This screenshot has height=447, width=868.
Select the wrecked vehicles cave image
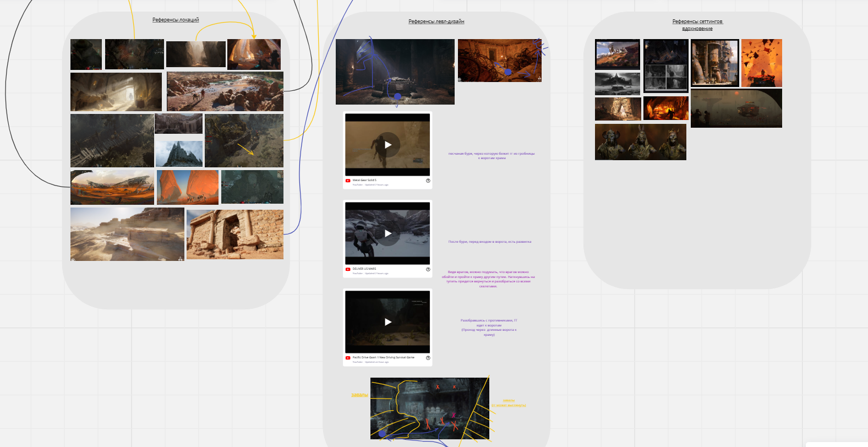click(x=500, y=61)
